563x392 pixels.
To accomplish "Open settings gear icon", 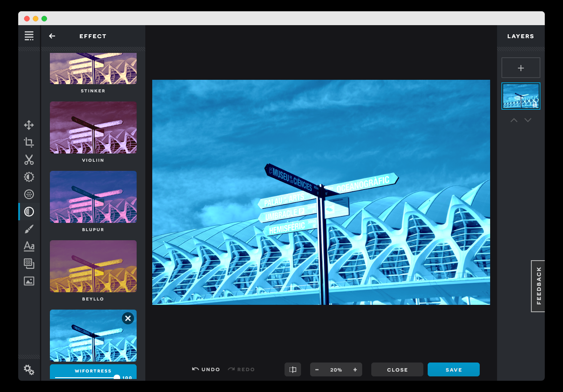I will [29, 370].
